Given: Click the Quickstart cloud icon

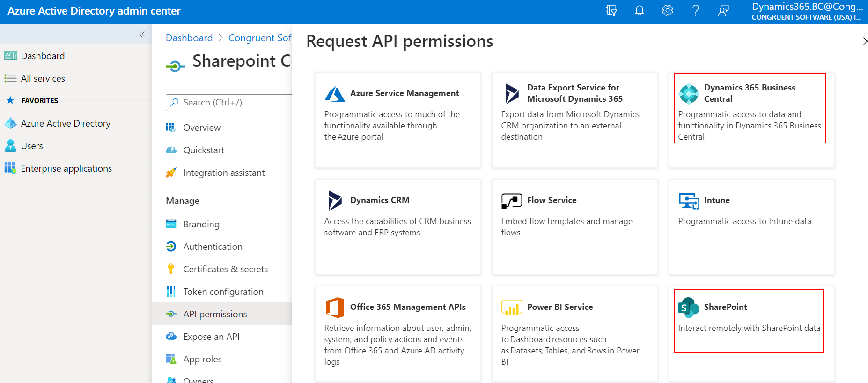Looking at the screenshot, I should [x=171, y=150].
